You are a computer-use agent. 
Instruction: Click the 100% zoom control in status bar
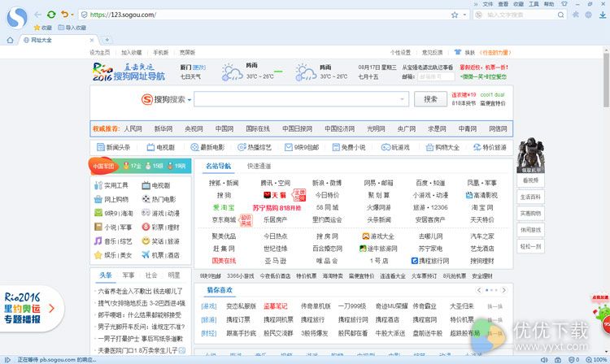[x=597, y=360]
